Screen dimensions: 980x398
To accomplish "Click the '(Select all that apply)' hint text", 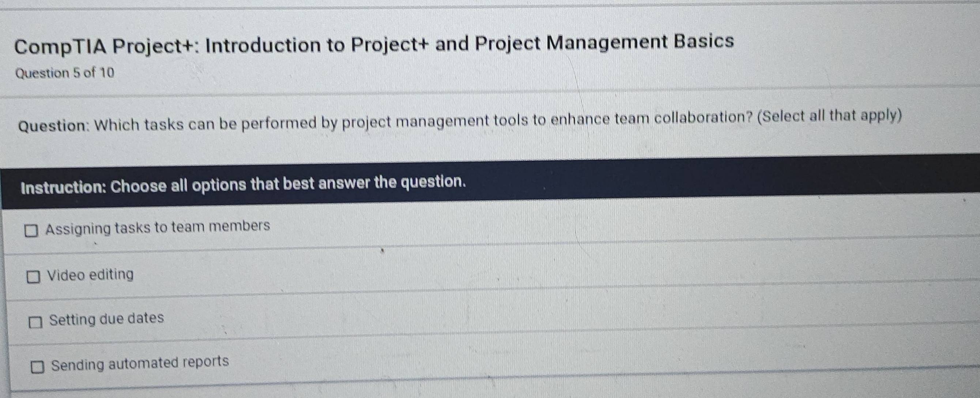I will [829, 116].
